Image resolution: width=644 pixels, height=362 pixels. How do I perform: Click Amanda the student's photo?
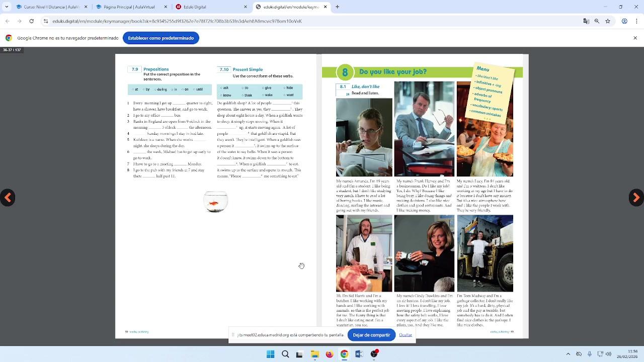[x=364, y=137]
